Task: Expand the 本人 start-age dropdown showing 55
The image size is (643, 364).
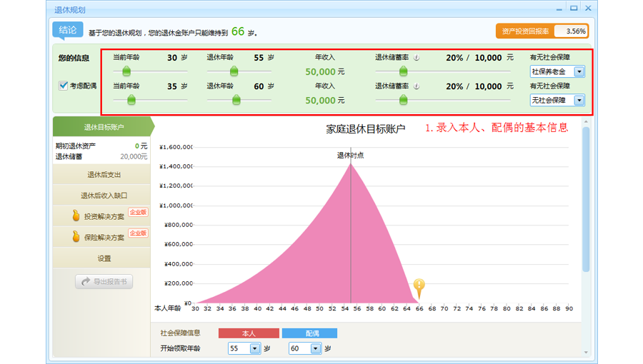Action: (255, 349)
